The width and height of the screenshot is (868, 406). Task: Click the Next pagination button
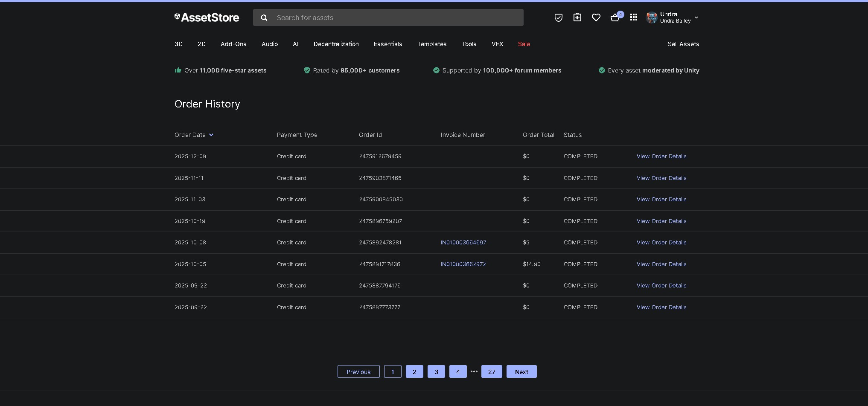(521, 371)
